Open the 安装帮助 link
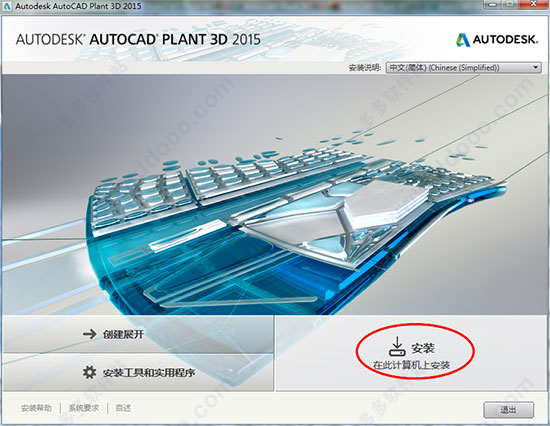 [36, 408]
